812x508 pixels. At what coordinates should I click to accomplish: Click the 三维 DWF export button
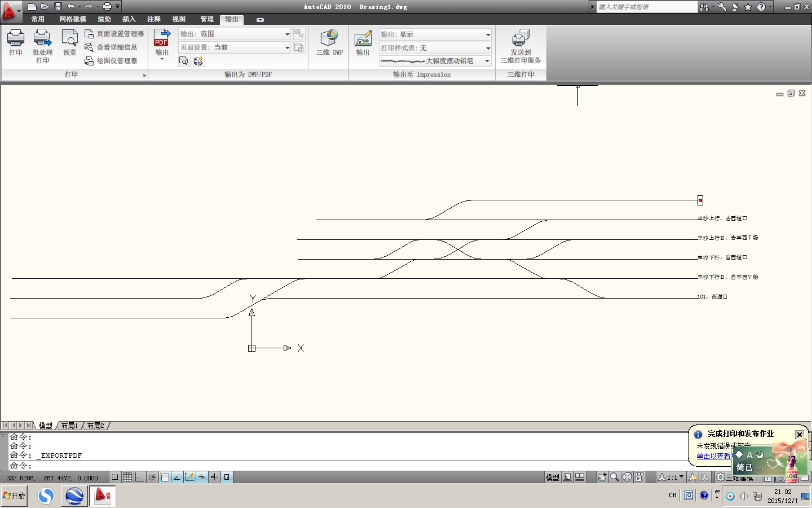[x=329, y=43]
